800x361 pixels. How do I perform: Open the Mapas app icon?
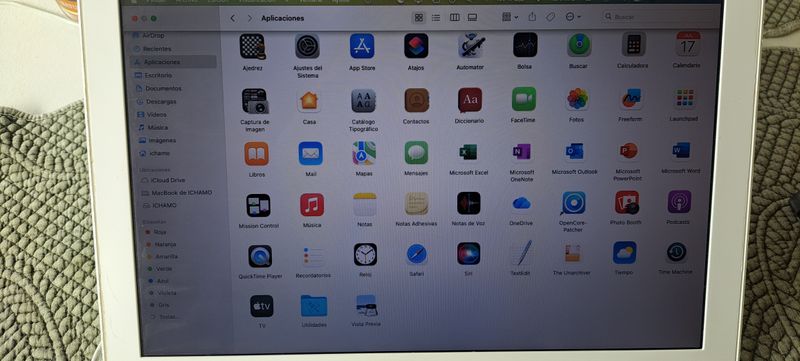(364, 153)
